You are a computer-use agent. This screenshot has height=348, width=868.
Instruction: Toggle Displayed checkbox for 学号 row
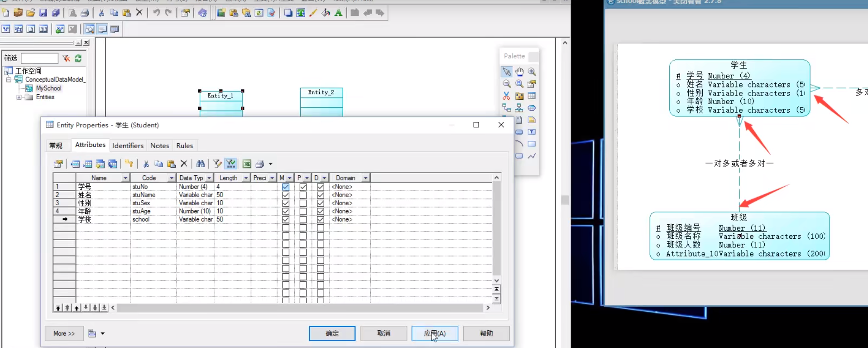[x=321, y=187]
